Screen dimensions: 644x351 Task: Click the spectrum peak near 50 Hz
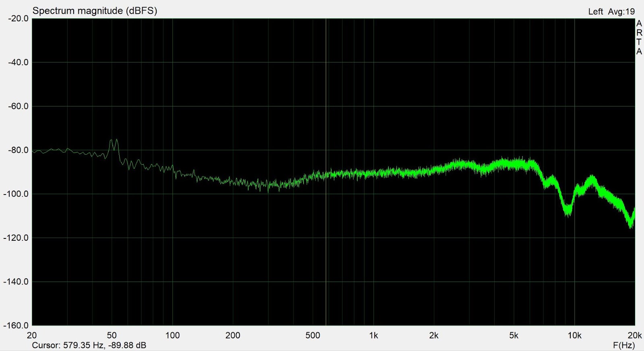[x=114, y=145]
